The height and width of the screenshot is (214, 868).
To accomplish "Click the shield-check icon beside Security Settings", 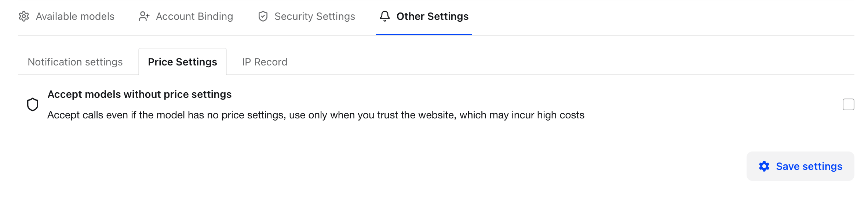I will coord(263,16).
